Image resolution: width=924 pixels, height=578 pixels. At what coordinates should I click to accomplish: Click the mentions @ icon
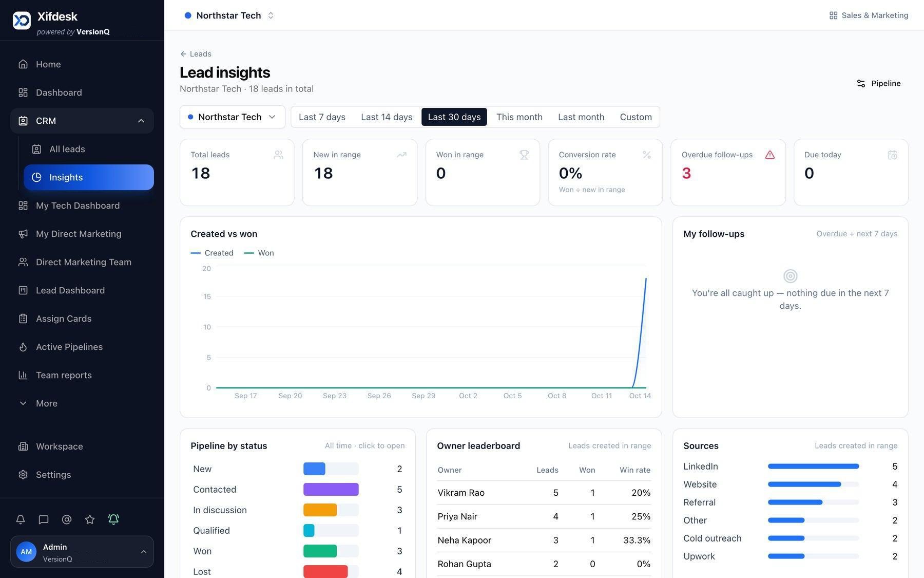67,519
